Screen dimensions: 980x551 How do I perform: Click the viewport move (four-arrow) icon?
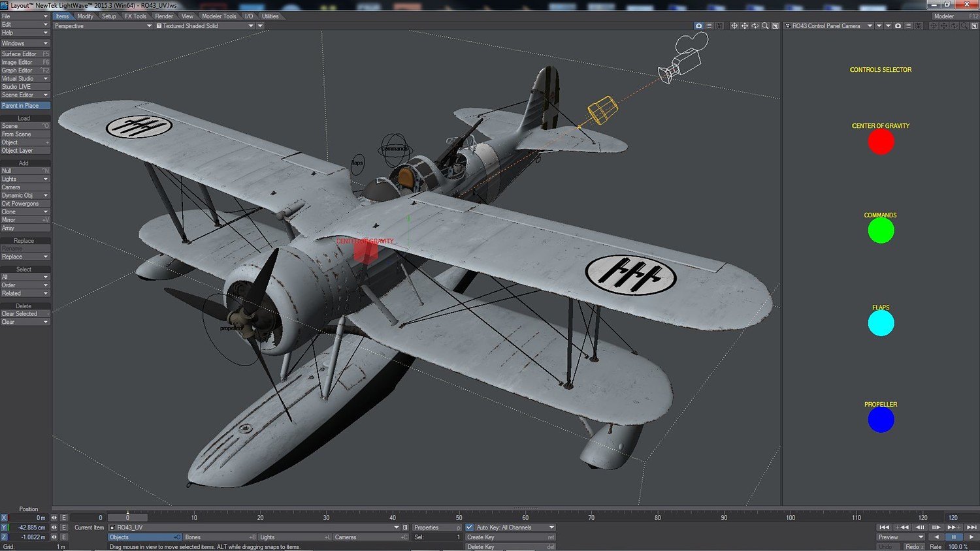click(x=744, y=26)
